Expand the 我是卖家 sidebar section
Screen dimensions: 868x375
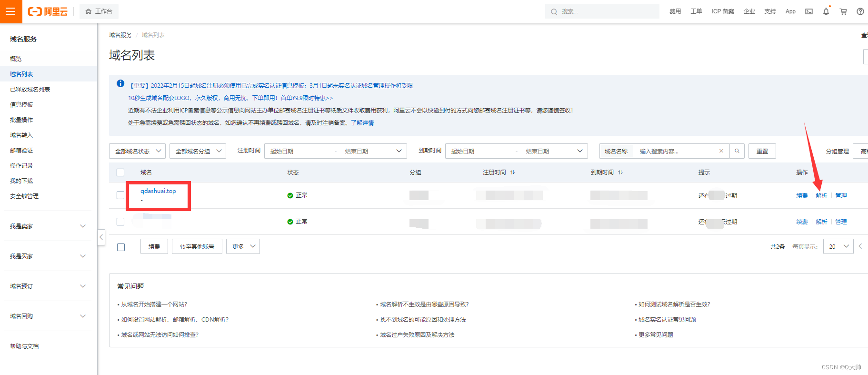point(48,226)
